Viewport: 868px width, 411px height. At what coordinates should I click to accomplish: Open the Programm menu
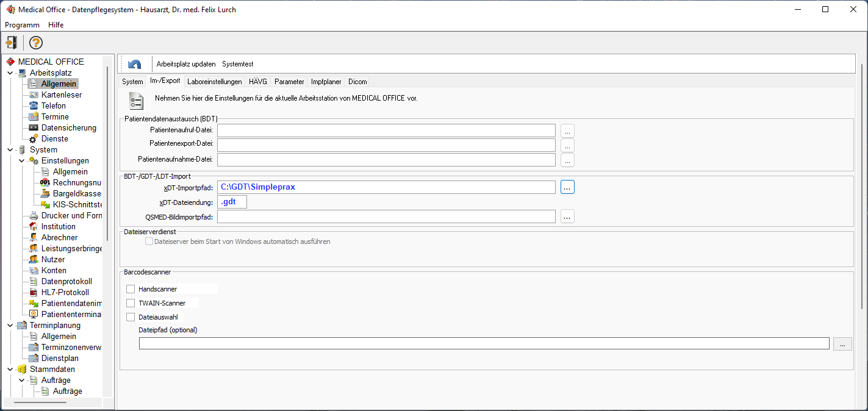point(22,25)
